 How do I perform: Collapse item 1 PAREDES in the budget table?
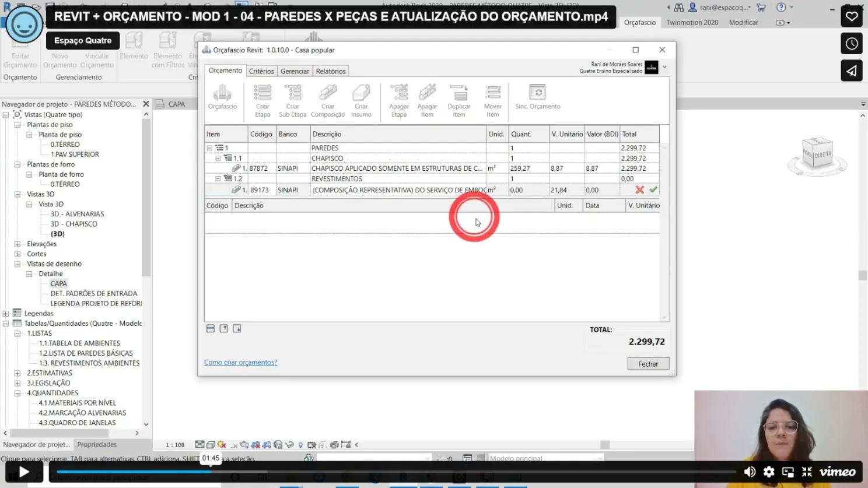(209, 148)
